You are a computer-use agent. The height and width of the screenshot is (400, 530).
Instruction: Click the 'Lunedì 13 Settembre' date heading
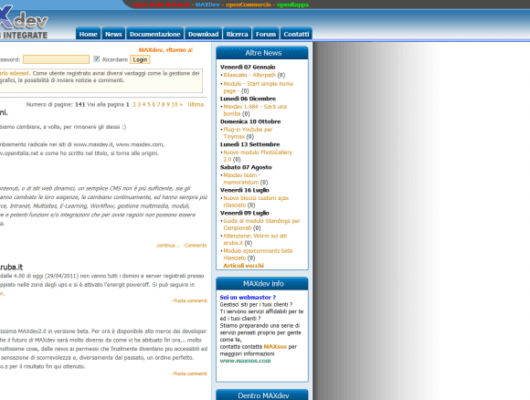250,144
